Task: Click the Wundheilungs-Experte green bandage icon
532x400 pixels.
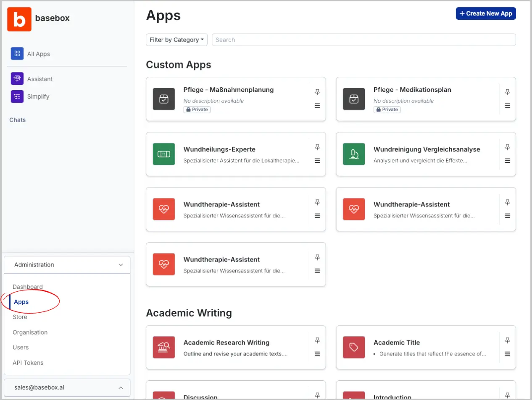Action: click(x=164, y=154)
